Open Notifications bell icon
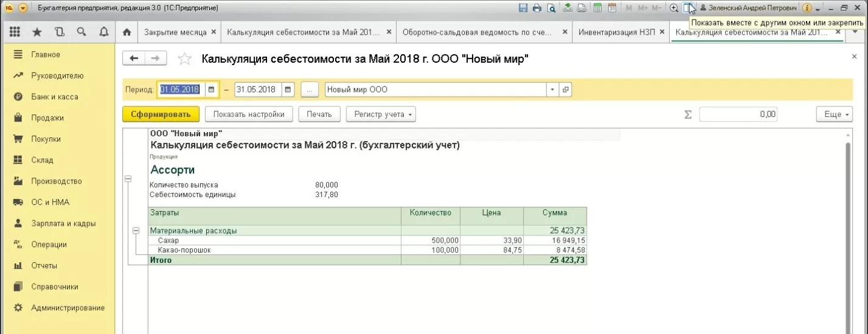The image size is (868, 334). pyautogui.click(x=103, y=32)
